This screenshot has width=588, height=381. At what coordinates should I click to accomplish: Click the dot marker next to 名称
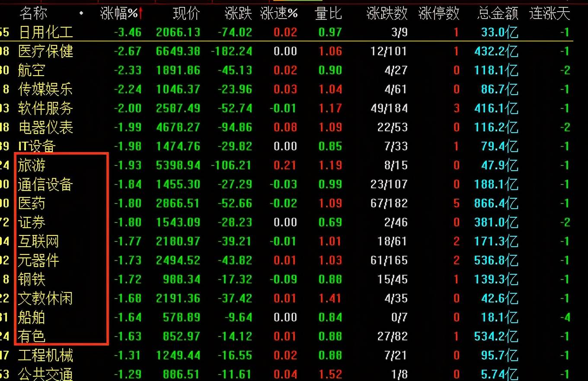tap(82, 13)
